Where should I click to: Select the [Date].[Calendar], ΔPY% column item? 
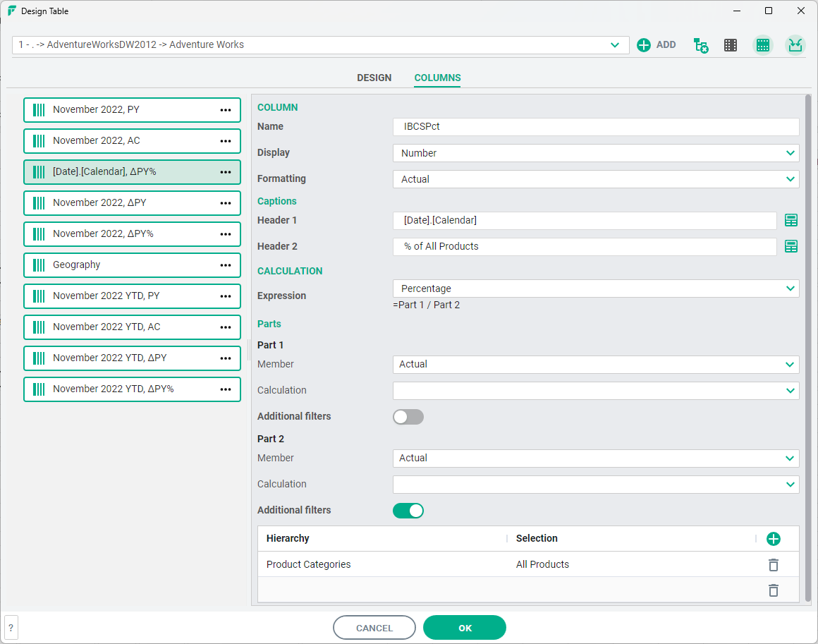pyautogui.click(x=132, y=172)
